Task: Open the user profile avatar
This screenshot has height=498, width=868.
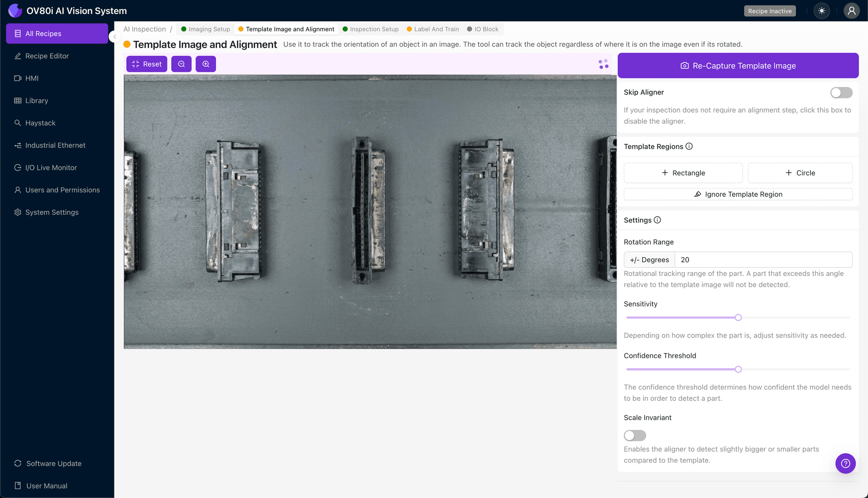Action: coord(851,11)
